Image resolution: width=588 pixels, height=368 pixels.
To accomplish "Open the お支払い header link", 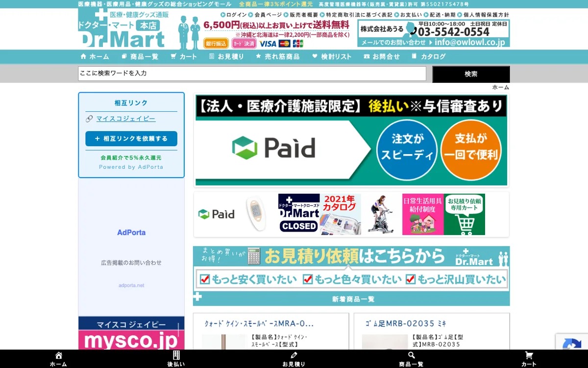I will click(408, 15).
